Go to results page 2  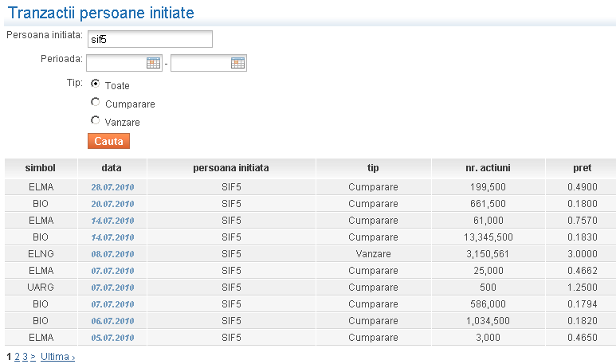click(x=17, y=357)
